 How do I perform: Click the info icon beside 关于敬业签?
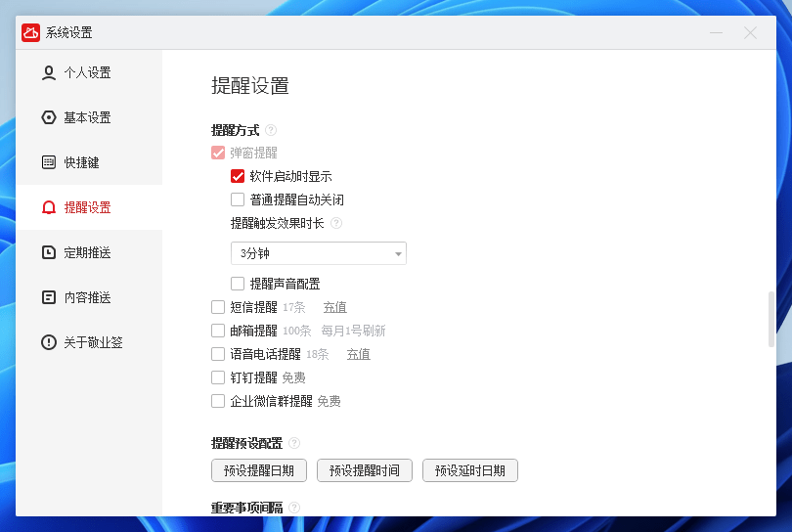click(49, 342)
